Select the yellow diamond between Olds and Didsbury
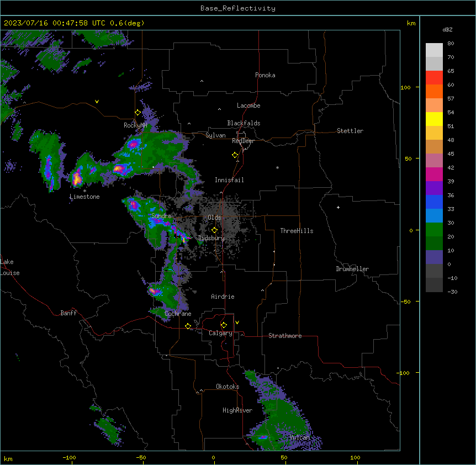 tap(215, 230)
